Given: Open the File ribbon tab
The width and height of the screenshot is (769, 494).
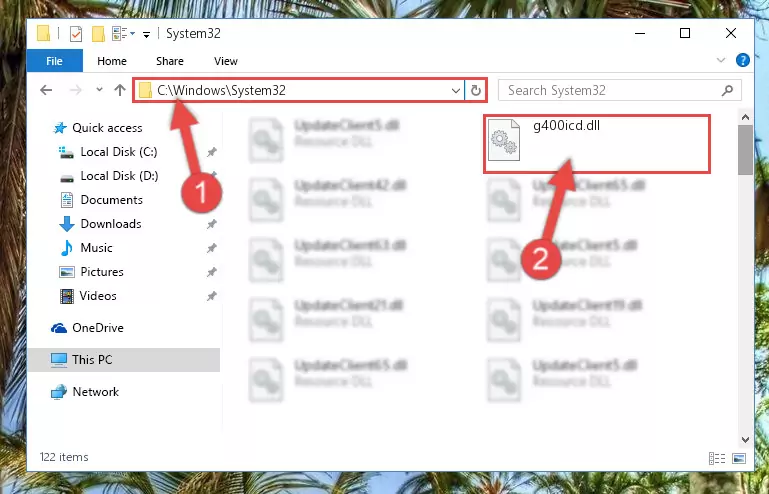Looking at the screenshot, I should [54, 61].
